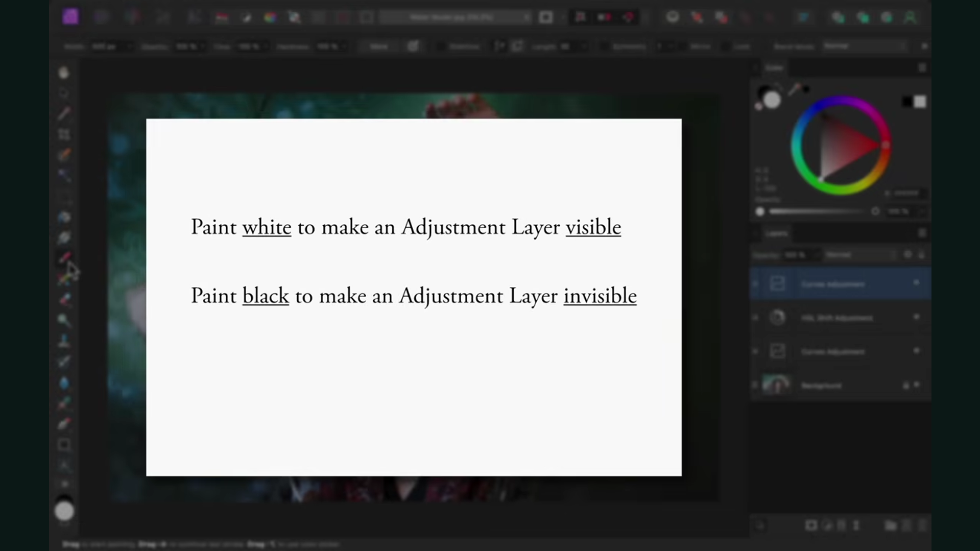Enable the Symmetry checkbox
This screenshot has height=551, width=980.
coord(604,46)
